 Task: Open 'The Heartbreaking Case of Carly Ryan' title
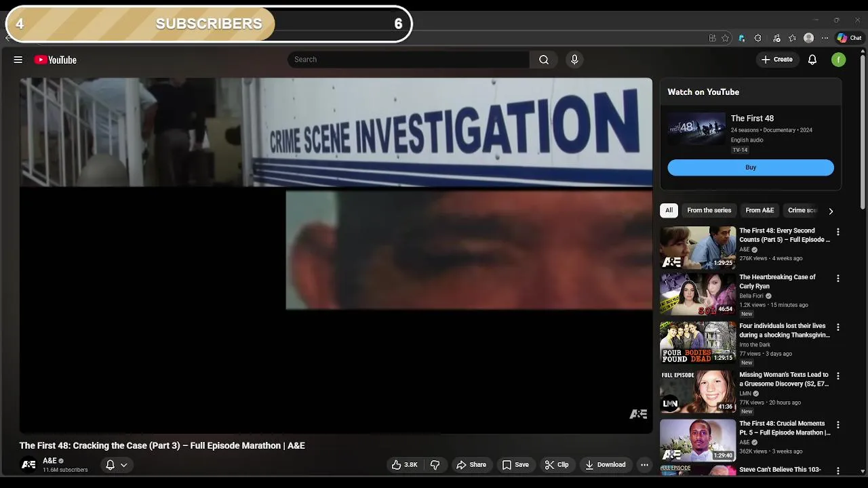(x=777, y=281)
